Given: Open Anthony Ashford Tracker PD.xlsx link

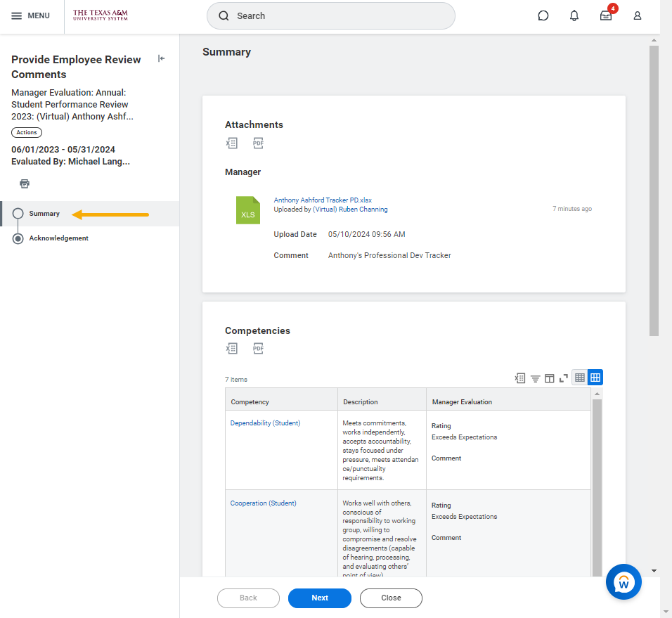Looking at the screenshot, I should click(322, 200).
